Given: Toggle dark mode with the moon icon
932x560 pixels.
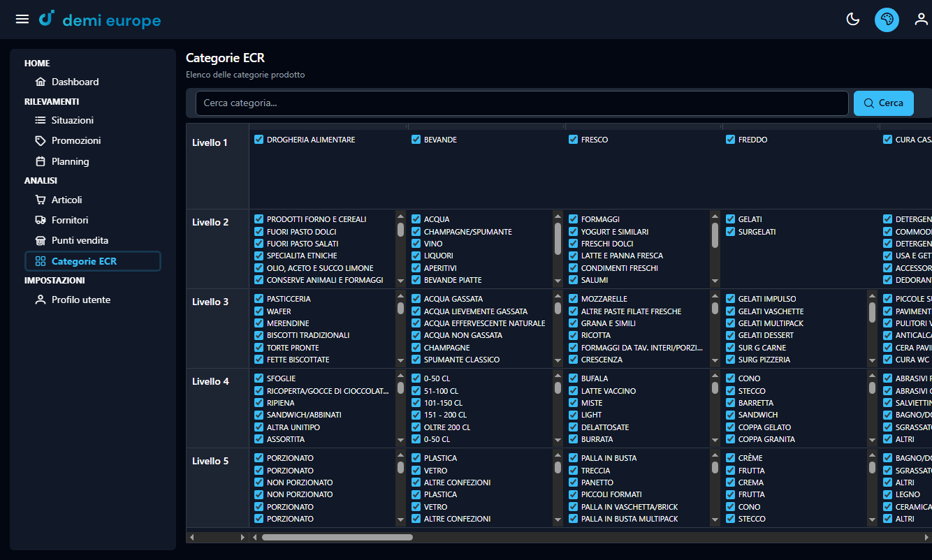Looking at the screenshot, I should tap(852, 19).
